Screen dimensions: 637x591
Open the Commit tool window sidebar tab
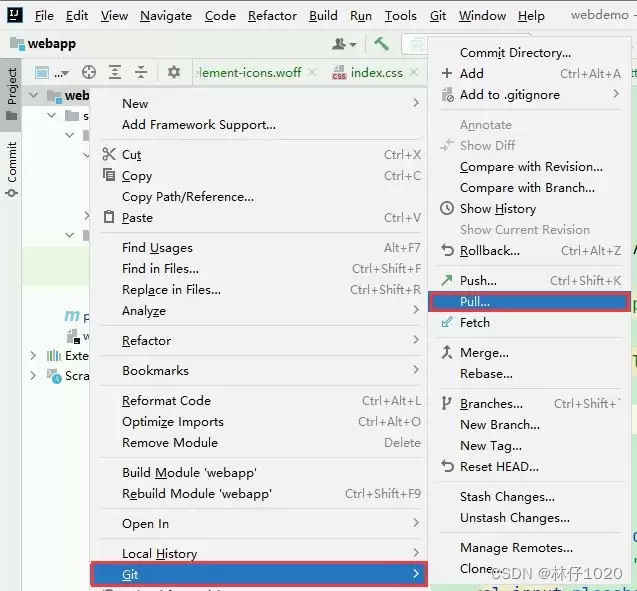point(11,168)
